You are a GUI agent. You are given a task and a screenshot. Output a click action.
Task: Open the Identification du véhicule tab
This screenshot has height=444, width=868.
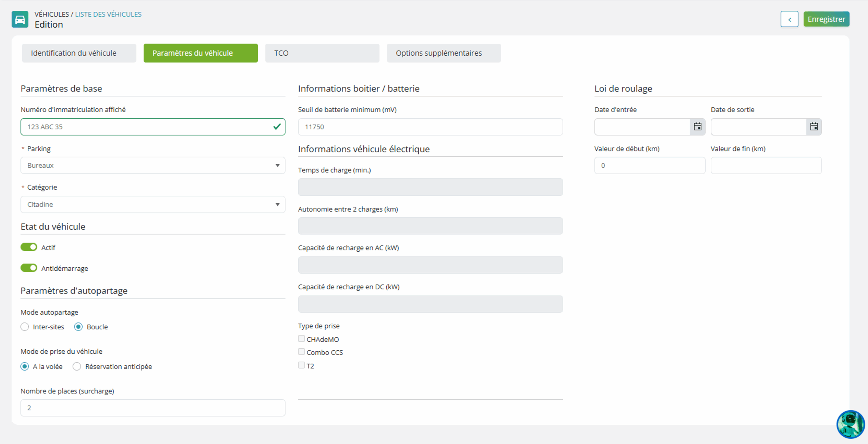(x=79, y=53)
